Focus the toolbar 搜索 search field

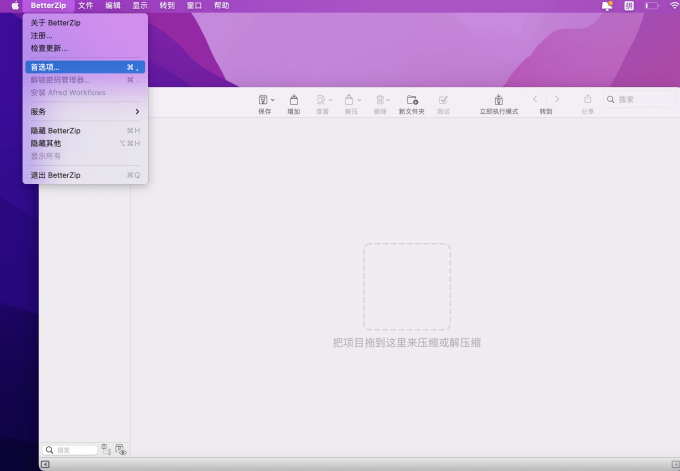pos(640,99)
